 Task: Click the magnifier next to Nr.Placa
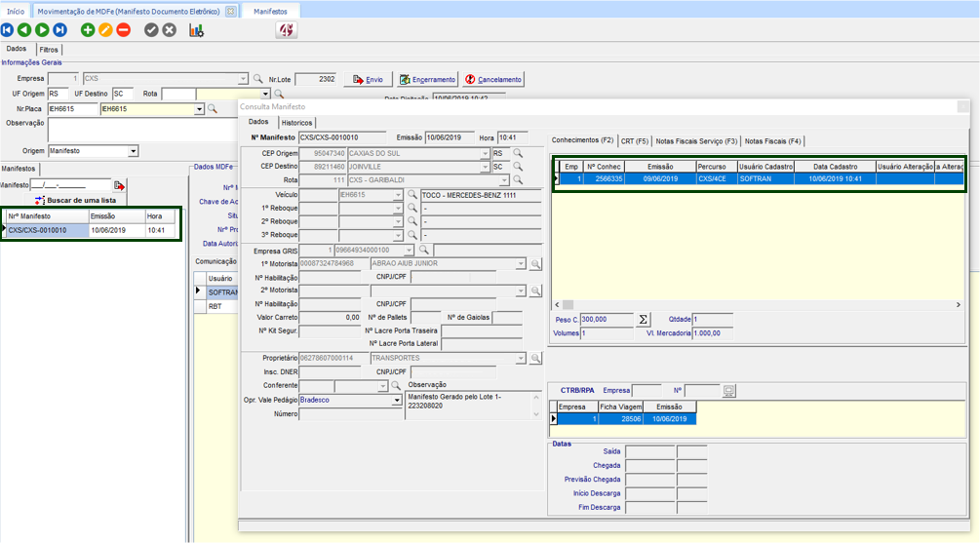coord(212,108)
